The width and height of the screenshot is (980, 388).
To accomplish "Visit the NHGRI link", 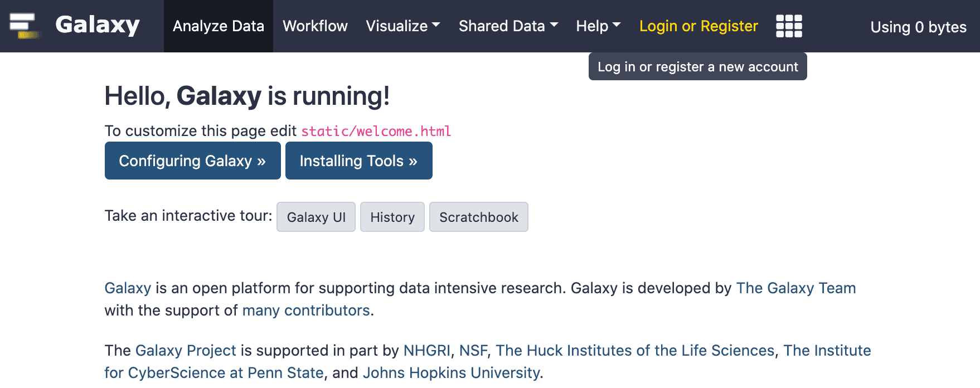I will 426,351.
